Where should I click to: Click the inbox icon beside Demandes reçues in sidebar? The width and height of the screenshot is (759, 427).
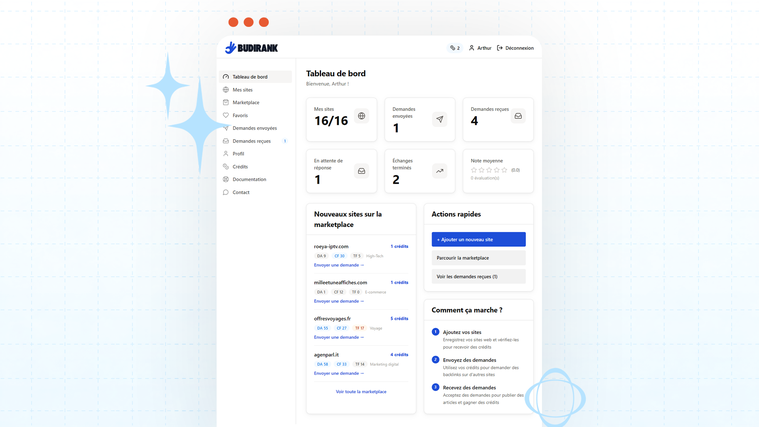pyautogui.click(x=226, y=141)
